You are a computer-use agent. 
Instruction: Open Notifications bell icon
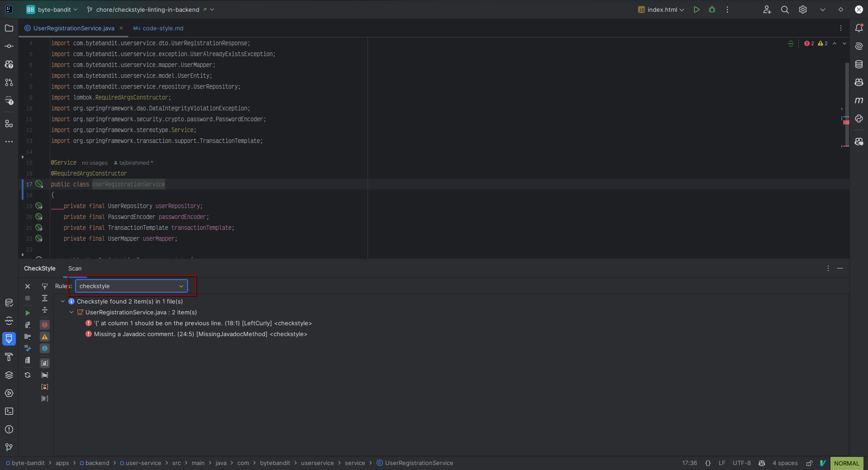tap(859, 28)
